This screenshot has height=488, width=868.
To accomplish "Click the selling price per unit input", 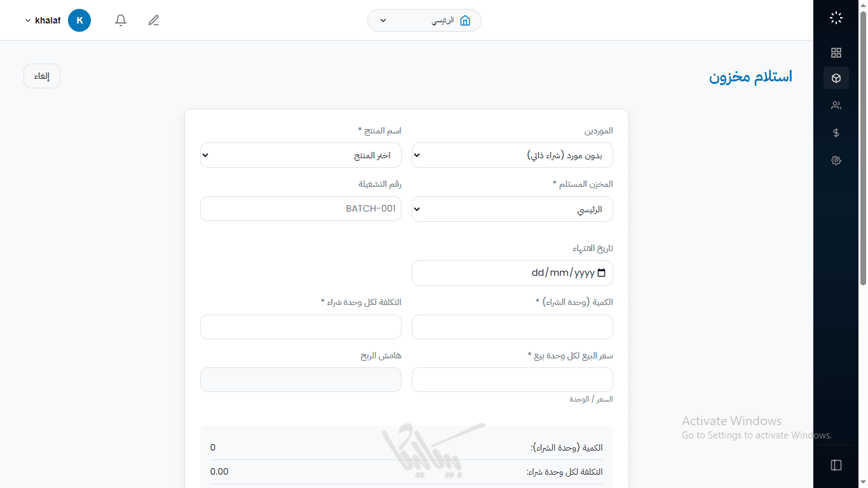I will [x=512, y=379].
